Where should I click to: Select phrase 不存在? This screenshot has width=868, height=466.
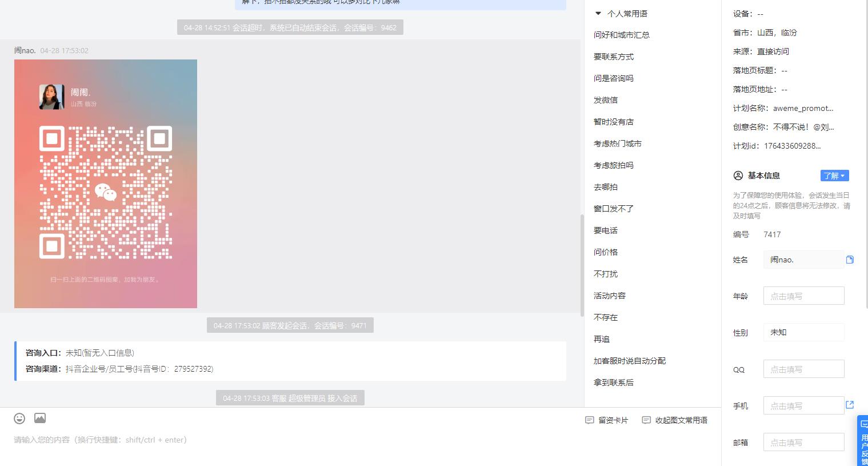coord(606,317)
